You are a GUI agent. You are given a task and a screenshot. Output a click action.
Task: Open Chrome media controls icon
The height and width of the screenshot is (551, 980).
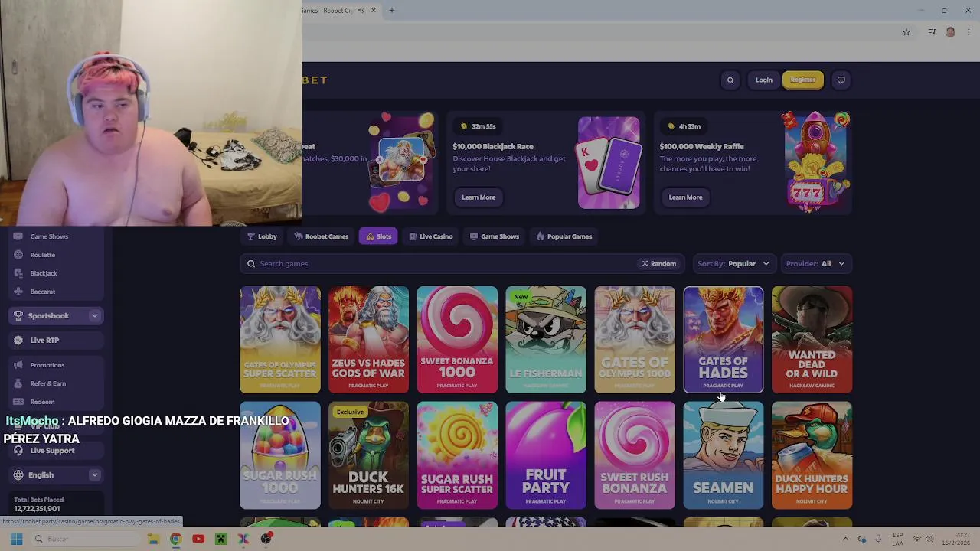tap(932, 32)
